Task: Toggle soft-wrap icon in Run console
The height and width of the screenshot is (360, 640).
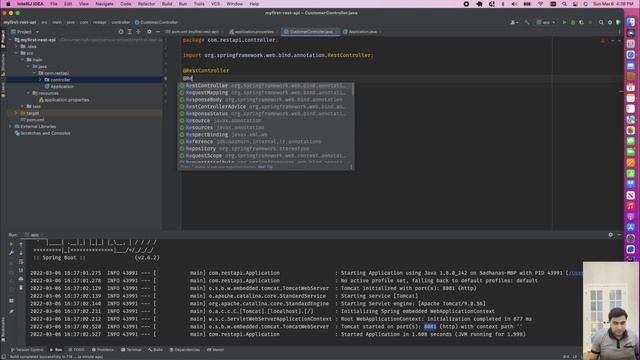Action: 21,262
